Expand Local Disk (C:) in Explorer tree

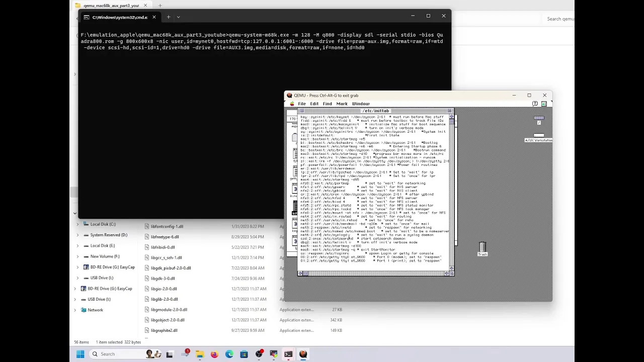coord(77,224)
